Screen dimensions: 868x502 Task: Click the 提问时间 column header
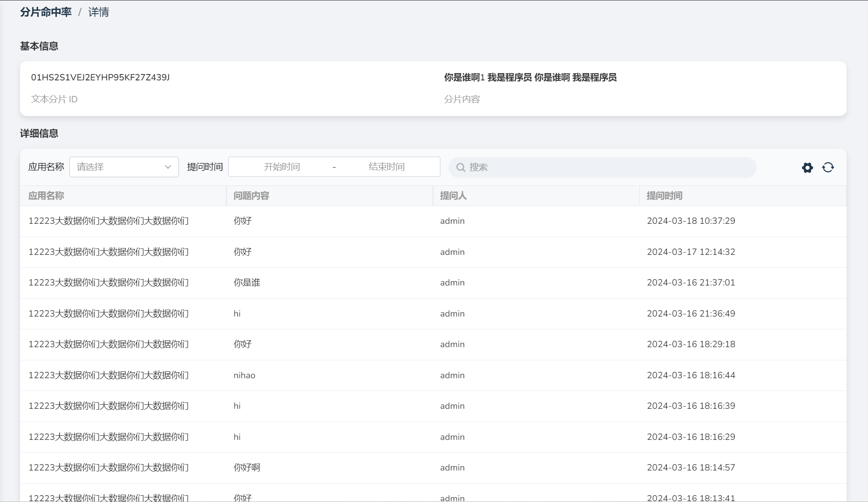click(664, 196)
